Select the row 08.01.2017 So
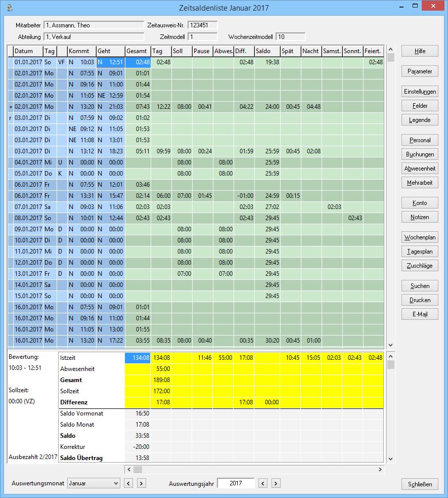 pos(196,218)
